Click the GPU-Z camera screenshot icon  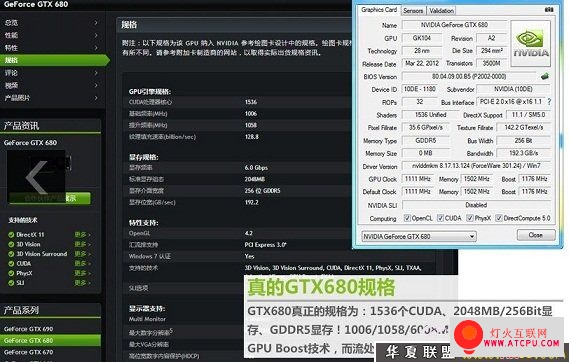click(x=549, y=10)
